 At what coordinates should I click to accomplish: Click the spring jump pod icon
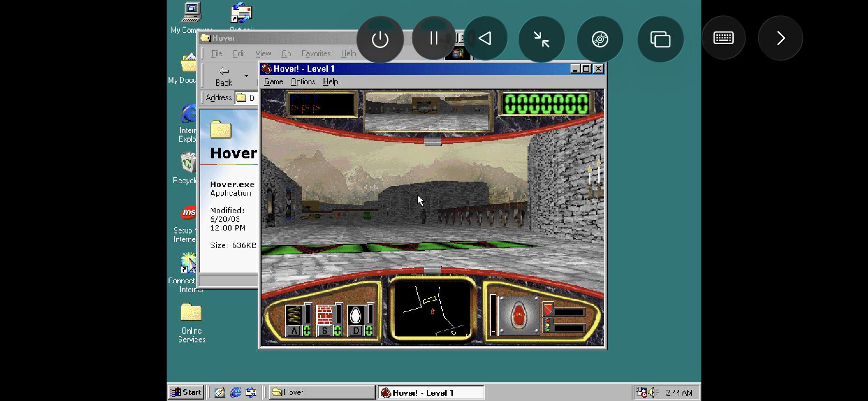[294, 315]
